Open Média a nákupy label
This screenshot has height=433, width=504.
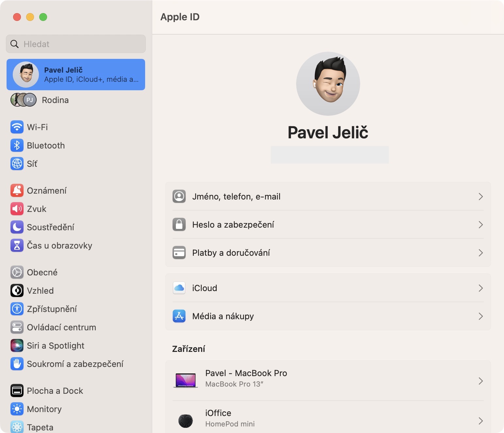pos(223,316)
